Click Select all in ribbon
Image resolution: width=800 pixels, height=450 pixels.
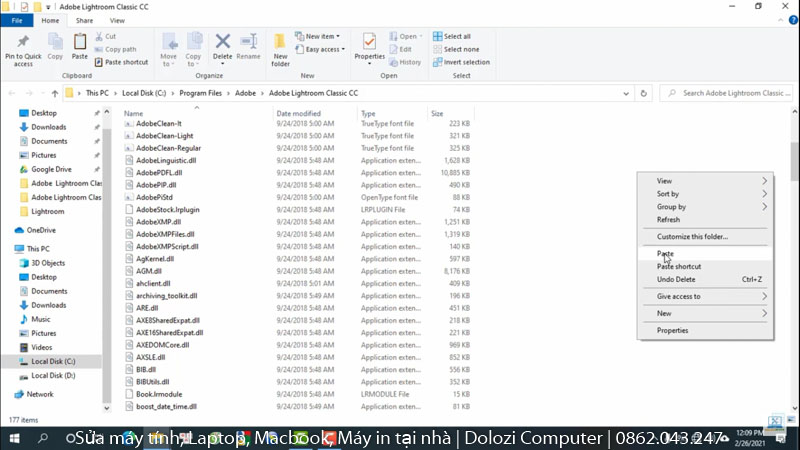click(x=460, y=36)
